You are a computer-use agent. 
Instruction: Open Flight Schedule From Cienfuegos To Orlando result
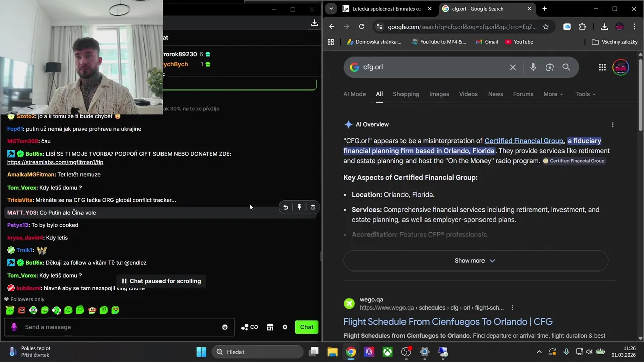tap(448, 322)
